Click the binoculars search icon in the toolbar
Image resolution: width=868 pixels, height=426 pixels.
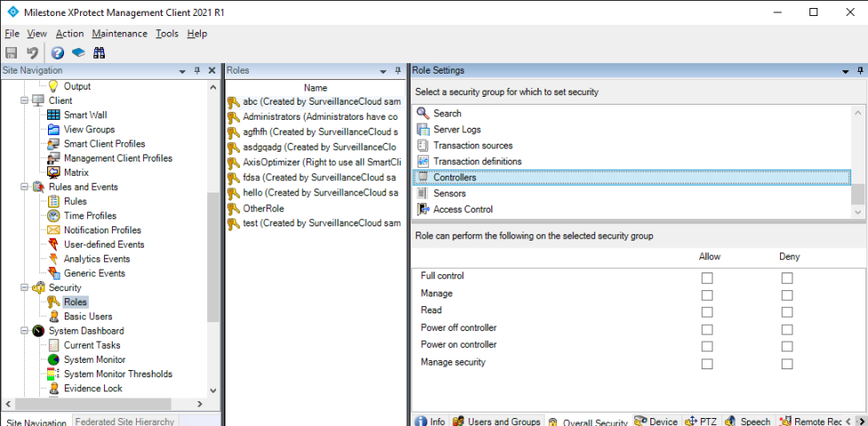pyautogui.click(x=100, y=52)
